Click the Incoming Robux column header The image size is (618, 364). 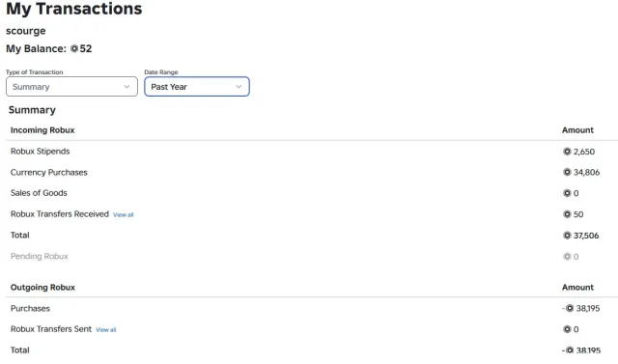42,130
